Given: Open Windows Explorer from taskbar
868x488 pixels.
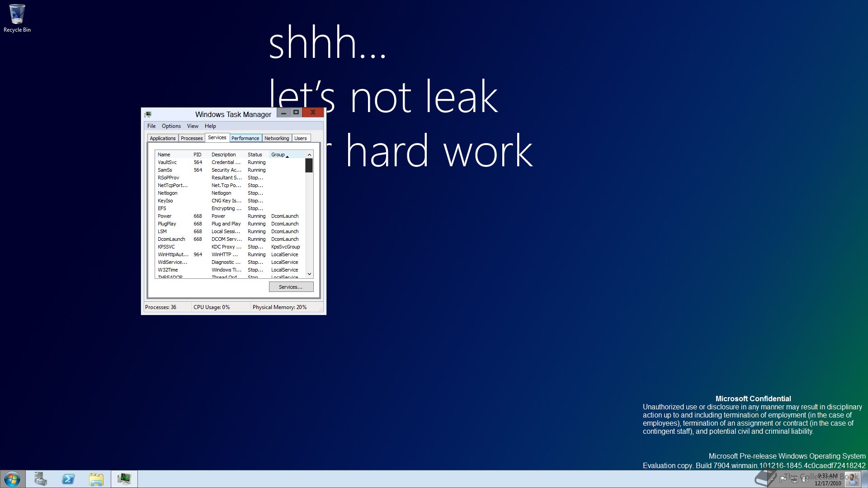Looking at the screenshot, I should (x=96, y=479).
